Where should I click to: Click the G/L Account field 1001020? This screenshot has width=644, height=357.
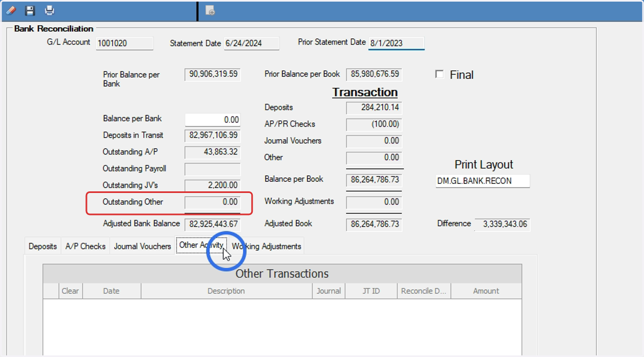[x=125, y=43]
